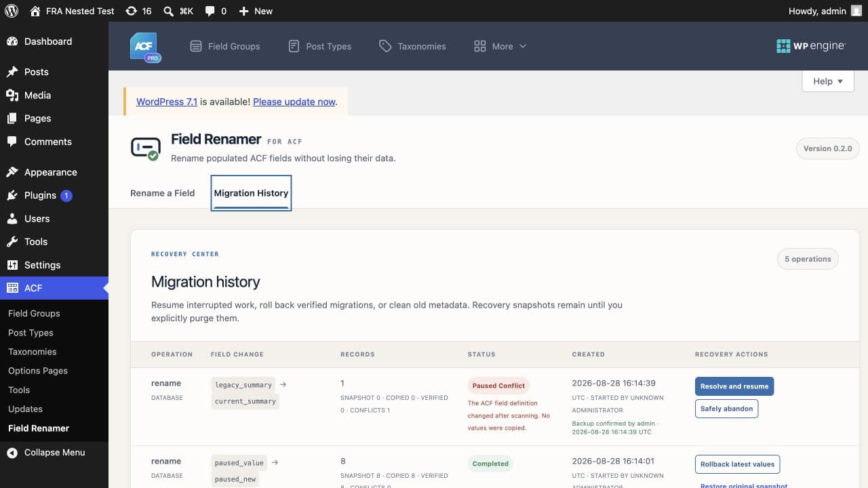Open admin user avatar
Viewport: 868px width, 488px height.
856,11
